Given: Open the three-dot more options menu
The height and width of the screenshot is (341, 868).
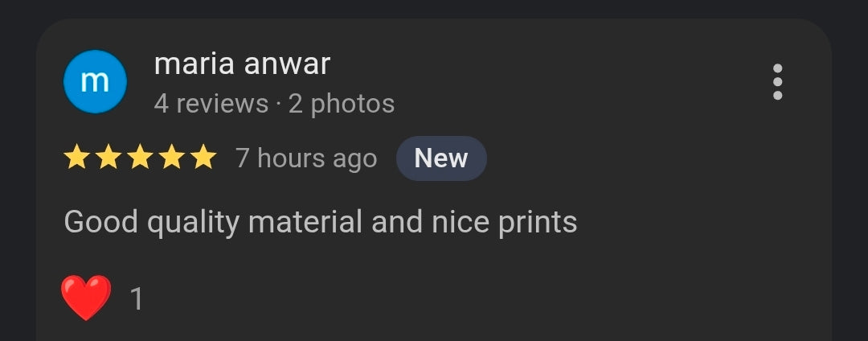Looking at the screenshot, I should (777, 82).
